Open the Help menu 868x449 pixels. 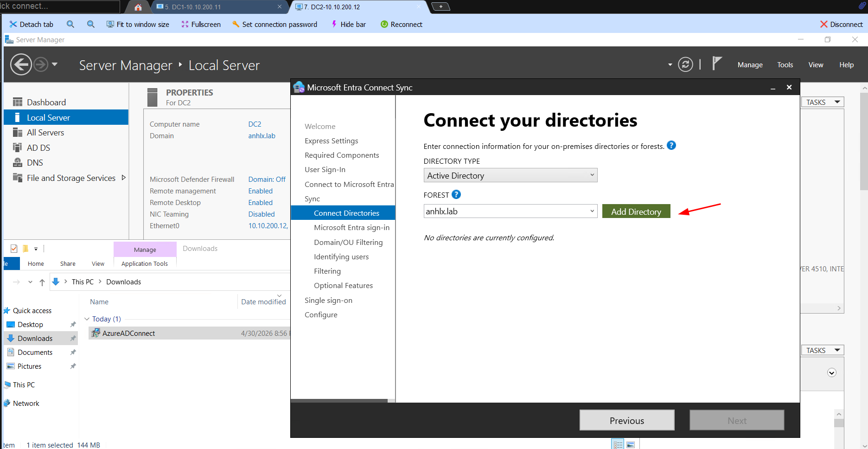click(846, 65)
